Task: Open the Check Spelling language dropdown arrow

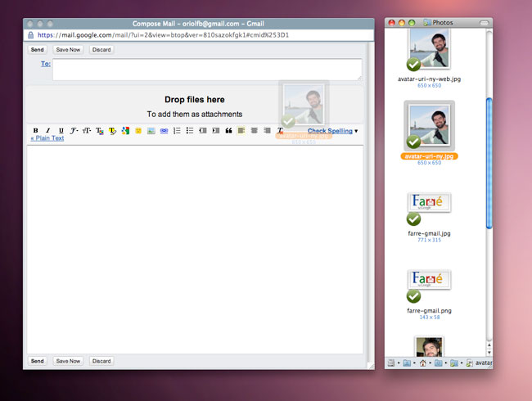Action: (356, 131)
